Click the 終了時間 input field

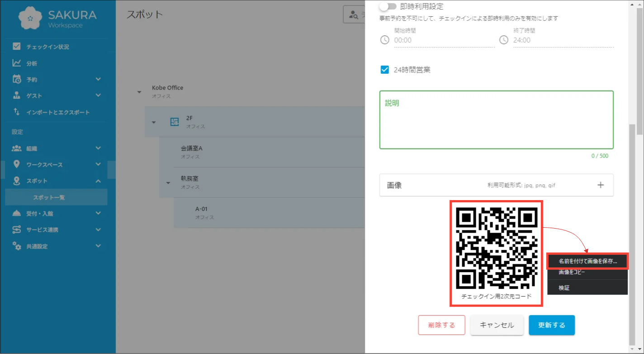coord(563,40)
